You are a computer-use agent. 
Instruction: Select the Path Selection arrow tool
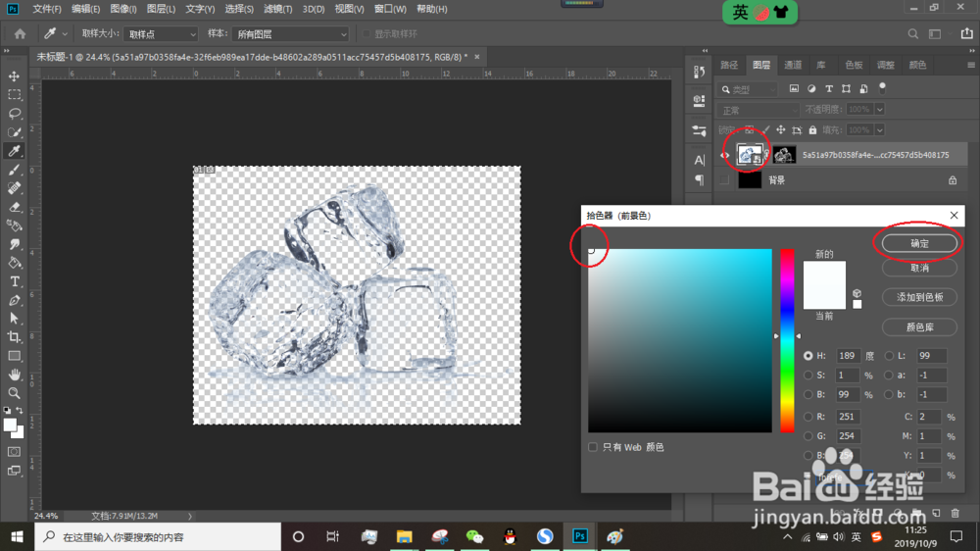click(x=14, y=319)
